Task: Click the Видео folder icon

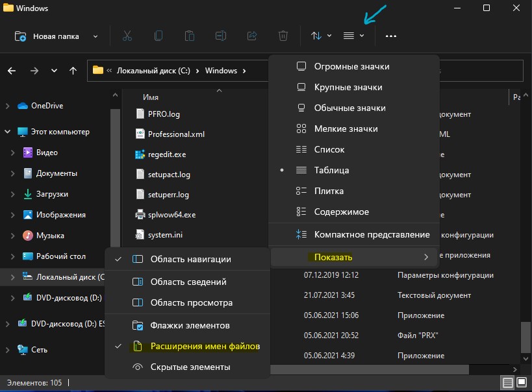Action: pyautogui.click(x=28, y=153)
